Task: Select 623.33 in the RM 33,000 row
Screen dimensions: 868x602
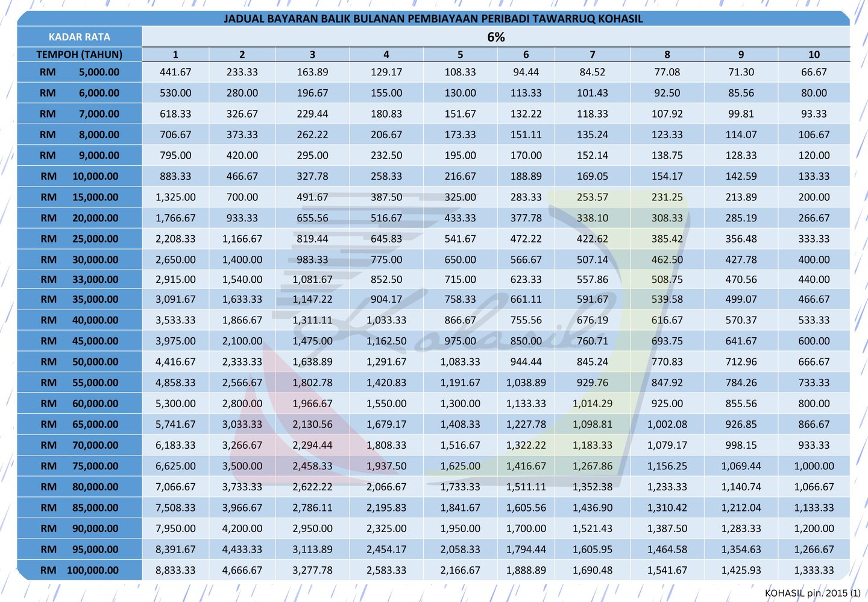Action: click(x=526, y=279)
